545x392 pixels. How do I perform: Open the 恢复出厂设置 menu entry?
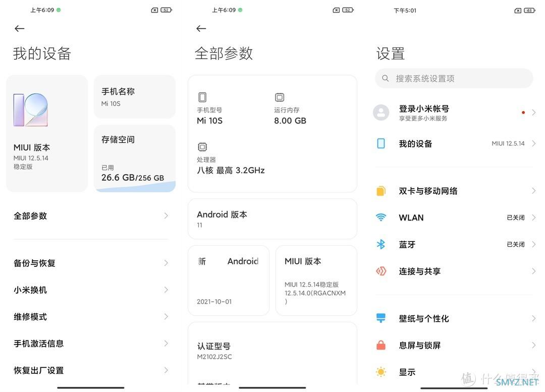click(91, 370)
